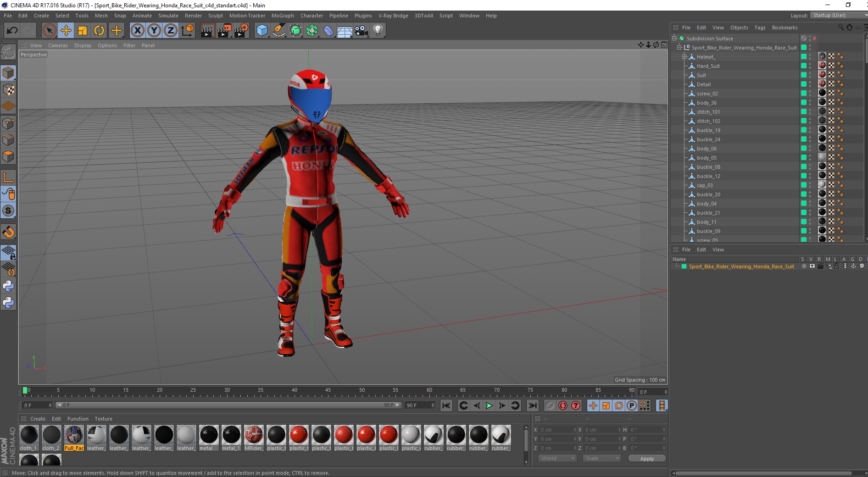Click the Apply button in coordinates panel
Viewport: 868px width, 477px height.
647,459
